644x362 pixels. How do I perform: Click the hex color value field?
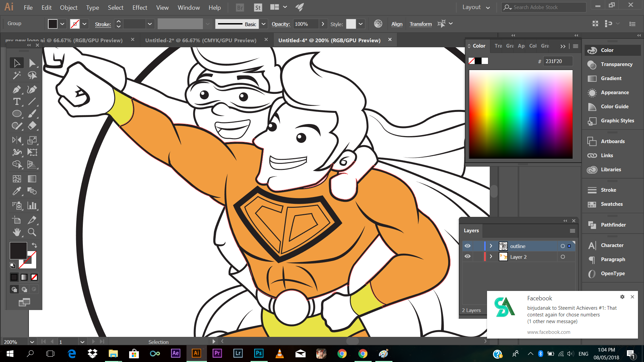click(x=558, y=61)
